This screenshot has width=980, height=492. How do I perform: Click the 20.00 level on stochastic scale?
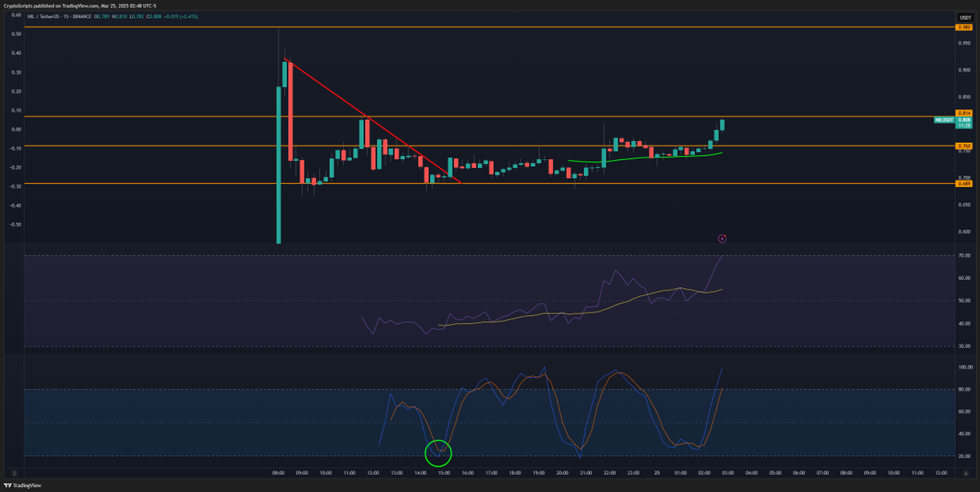click(x=963, y=456)
